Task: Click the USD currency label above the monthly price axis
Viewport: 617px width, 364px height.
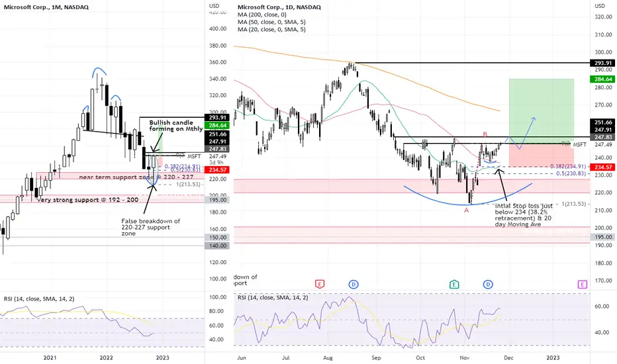Action: [214, 6]
